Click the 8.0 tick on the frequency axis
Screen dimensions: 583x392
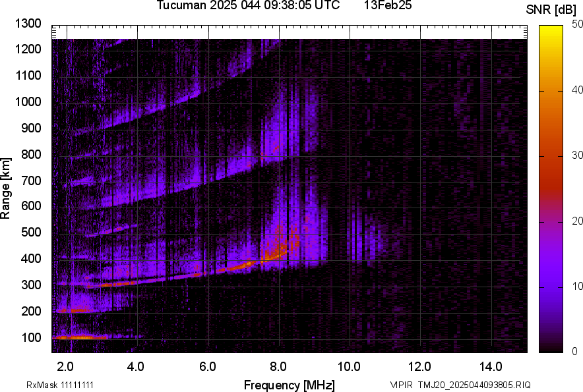[x=278, y=366]
